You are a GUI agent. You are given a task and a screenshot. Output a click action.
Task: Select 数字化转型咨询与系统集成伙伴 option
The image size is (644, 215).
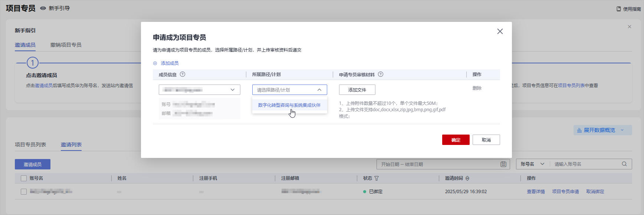tap(289, 105)
